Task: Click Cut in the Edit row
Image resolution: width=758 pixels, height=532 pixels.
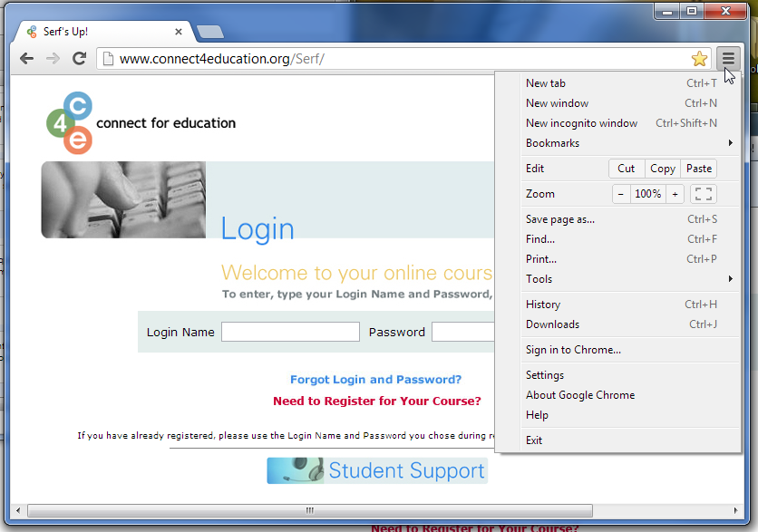Action: pyautogui.click(x=626, y=169)
